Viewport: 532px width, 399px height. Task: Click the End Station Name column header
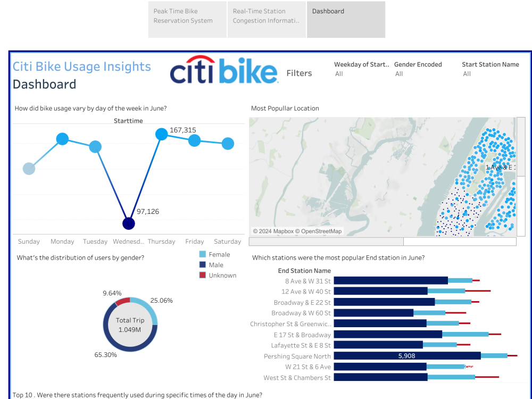[304, 271]
